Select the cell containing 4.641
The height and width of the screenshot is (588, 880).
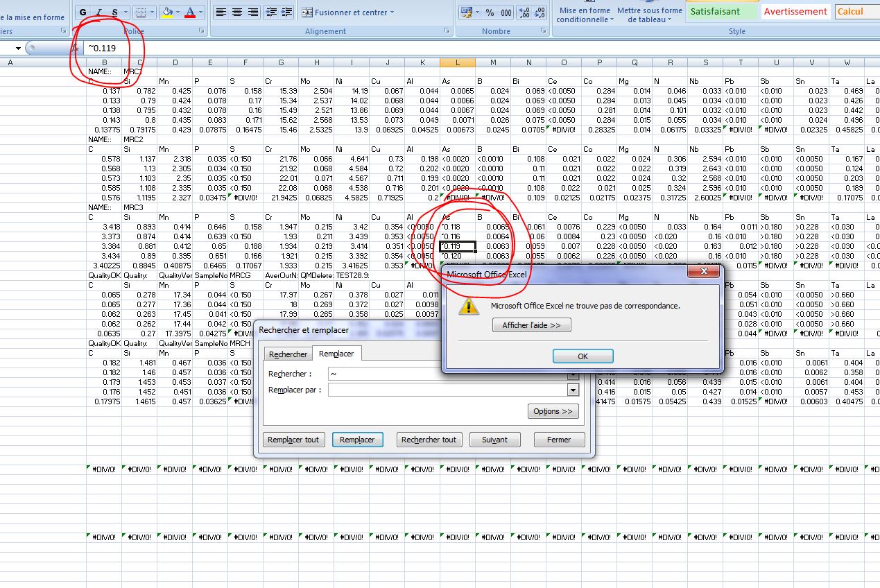(352, 159)
